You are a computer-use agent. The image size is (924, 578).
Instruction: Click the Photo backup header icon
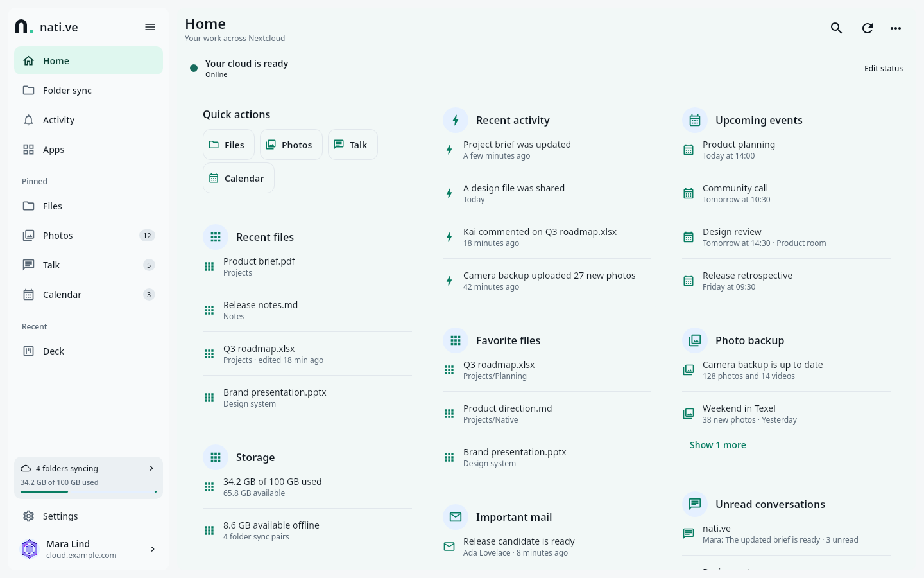point(695,340)
